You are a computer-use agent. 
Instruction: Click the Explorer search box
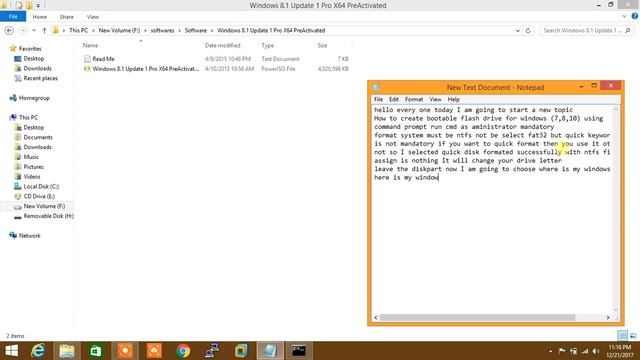point(587,31)
